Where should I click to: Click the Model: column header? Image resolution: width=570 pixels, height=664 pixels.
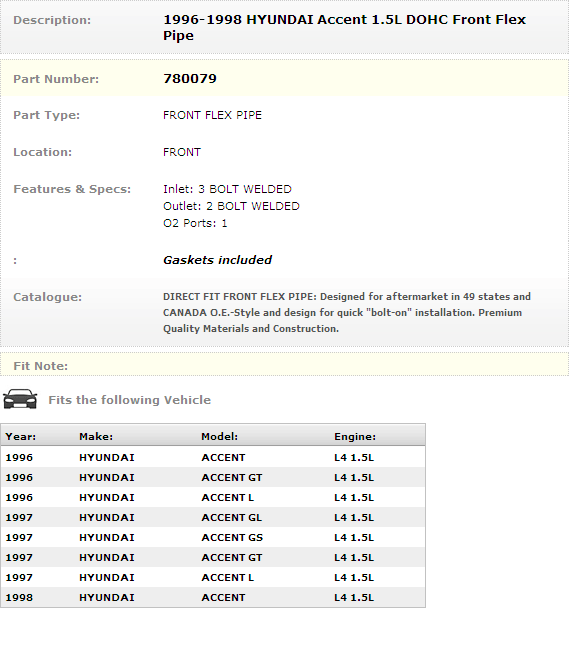coord(219,437)
